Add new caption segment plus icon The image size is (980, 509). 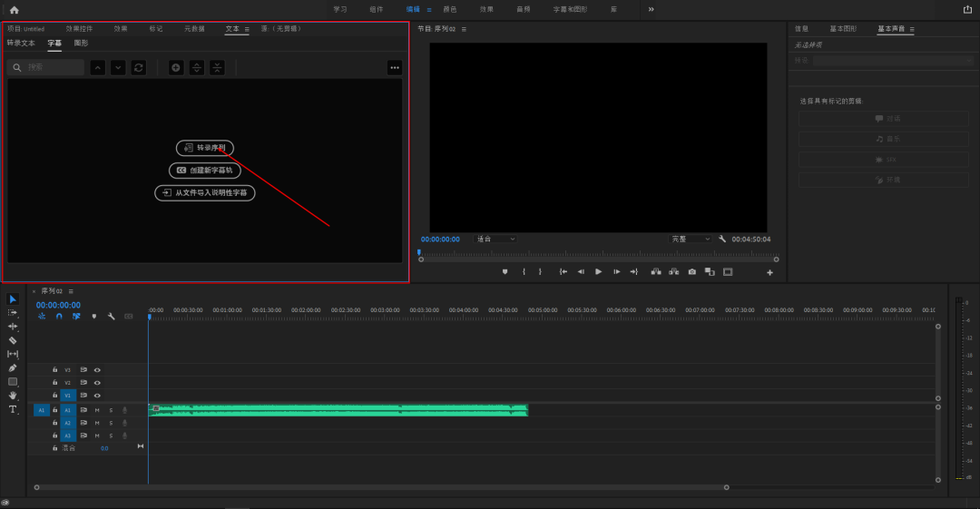[x=176, y=67]
